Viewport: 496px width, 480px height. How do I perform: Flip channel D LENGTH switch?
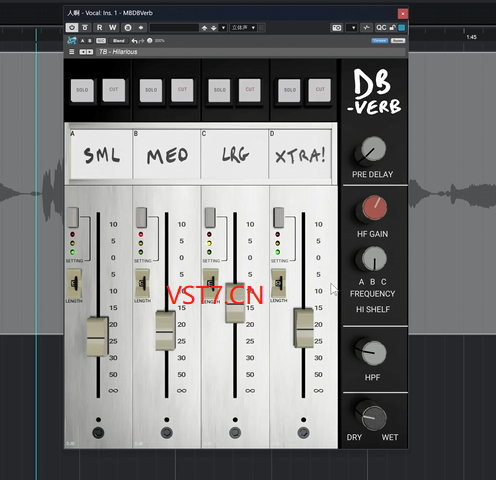(x=279, y=284)
